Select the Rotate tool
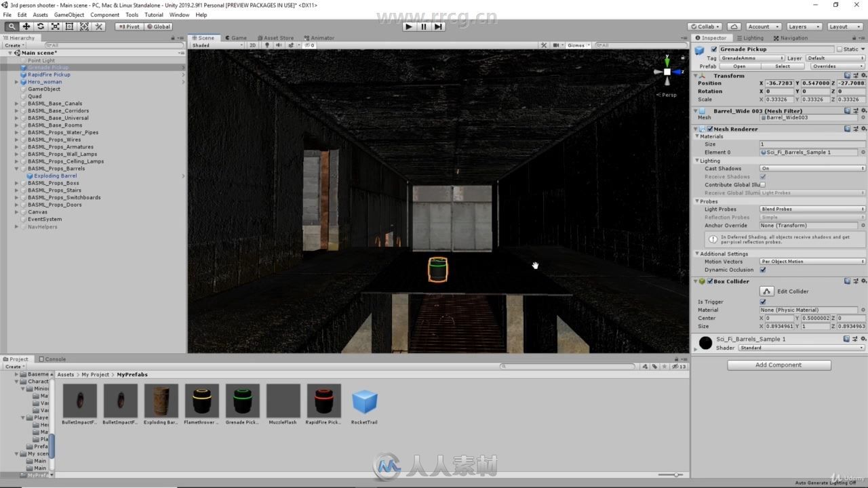The width and height of the screenshot is (868, 488). pos(41,26)
